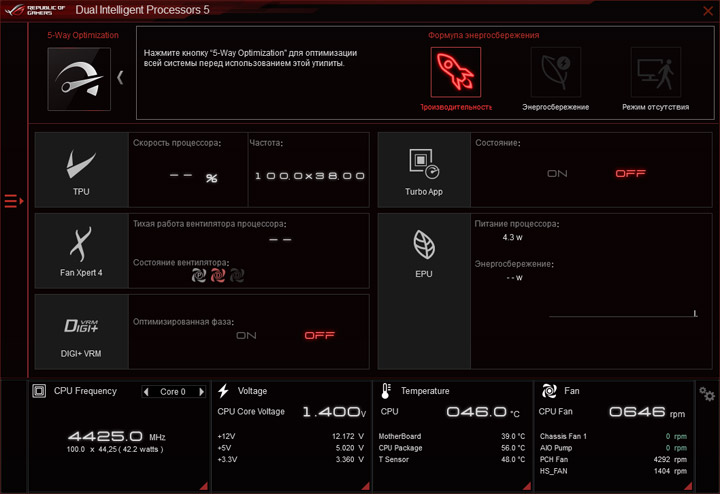The height and width of the screenshot is (494, 720).
Task: Select the first gray fan status icon
Action: pyautogui.click(x=199, y=275)
